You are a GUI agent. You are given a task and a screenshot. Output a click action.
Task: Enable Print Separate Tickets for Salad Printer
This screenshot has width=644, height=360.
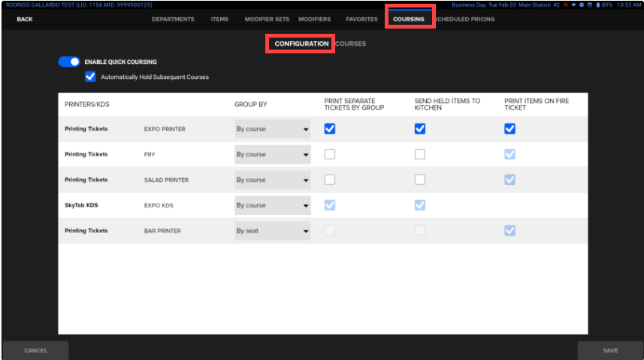(329, 180)
